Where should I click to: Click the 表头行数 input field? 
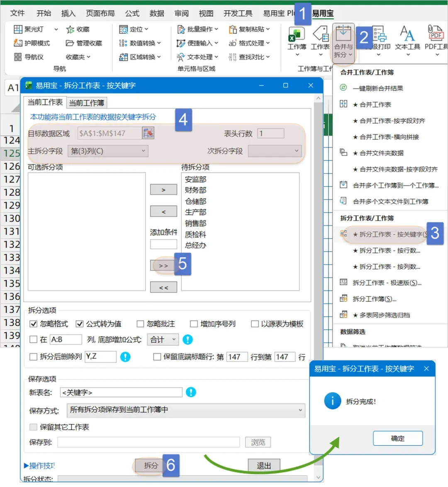pos(270,133)
